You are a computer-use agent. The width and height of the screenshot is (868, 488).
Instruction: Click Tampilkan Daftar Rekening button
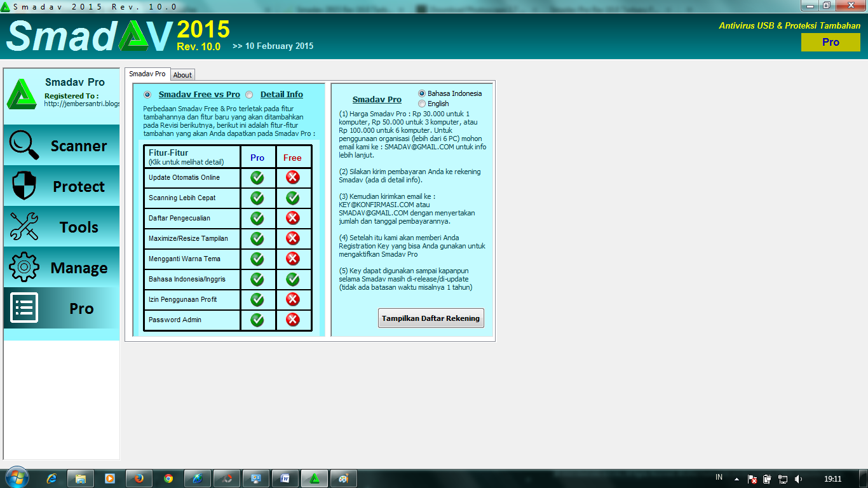tap(431, 318)
